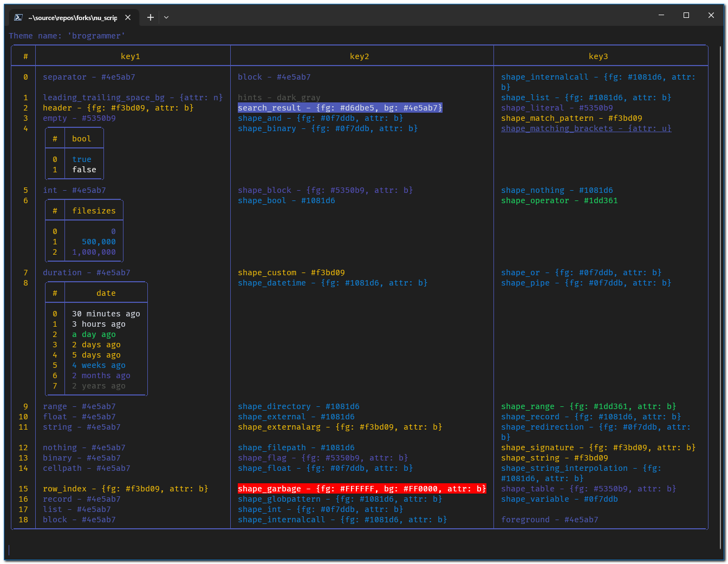The height and width of the screenshot is (564, 728).
Task: Click the 'shape_globpattern' entry
Action: [340, 499]
